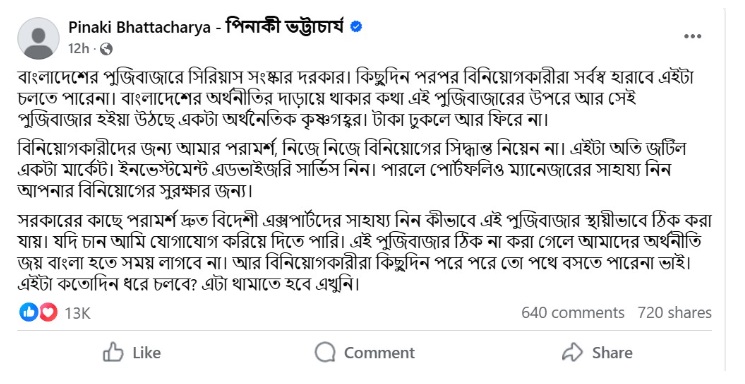Click the blue verified badge beside the name

coord(356,27)
